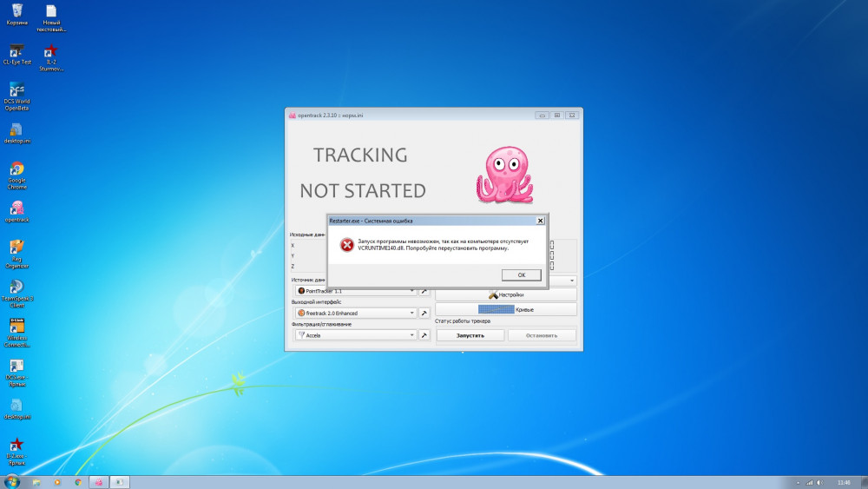Click the network signal icon in the tray

(809, 482)
